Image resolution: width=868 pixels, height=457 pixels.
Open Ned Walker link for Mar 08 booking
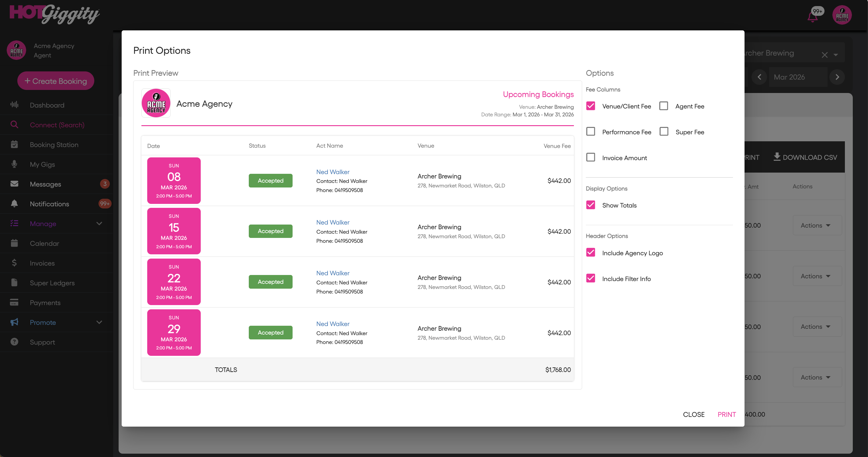(x=333, y=172)
